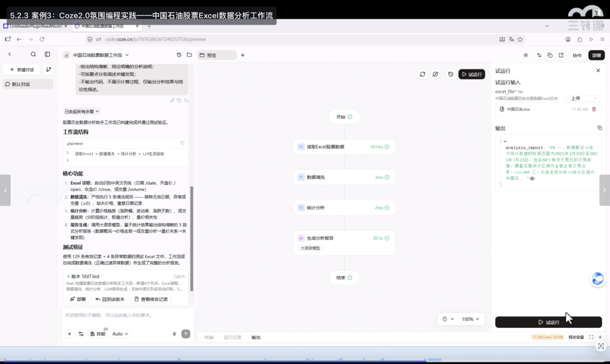
Task: Click 协作 button
Action: (x=577, y=55)
